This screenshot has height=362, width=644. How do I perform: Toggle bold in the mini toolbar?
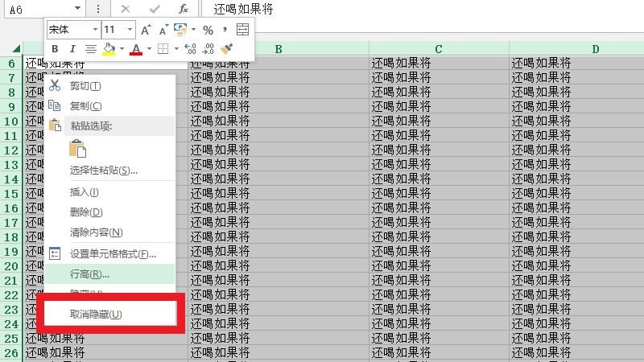coord(55,49)
